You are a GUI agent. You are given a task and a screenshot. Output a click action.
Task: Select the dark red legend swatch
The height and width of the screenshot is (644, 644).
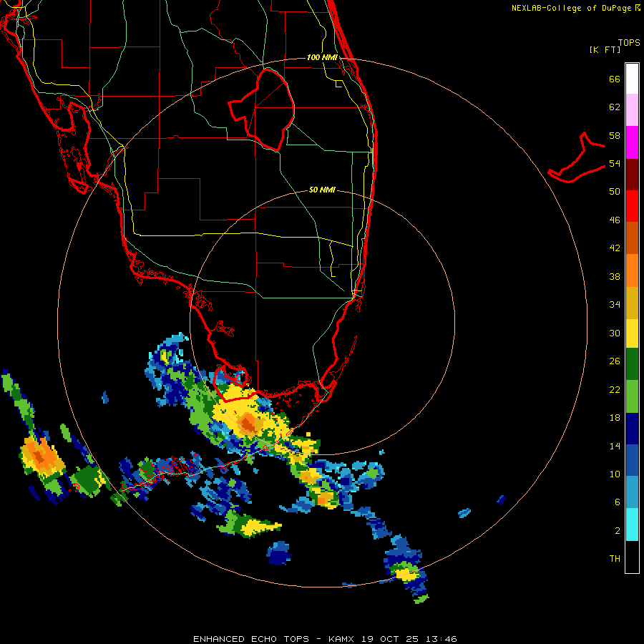coord(632,175)
